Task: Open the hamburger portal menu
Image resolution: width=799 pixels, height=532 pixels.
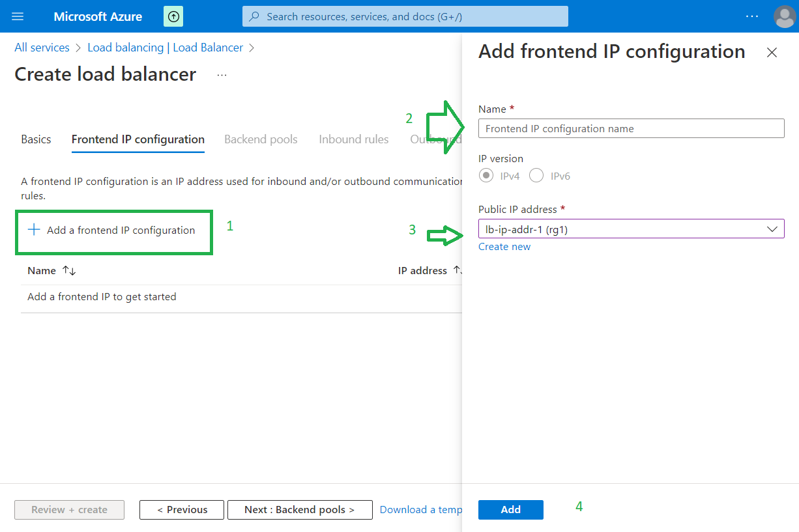Action: click(18, 16)
